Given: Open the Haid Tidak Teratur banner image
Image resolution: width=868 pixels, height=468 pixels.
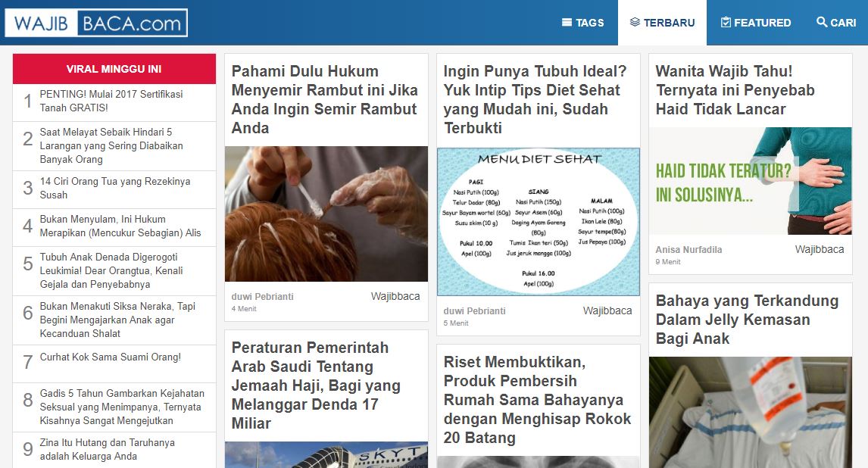Looking at the screenshot, I should 750,181.
